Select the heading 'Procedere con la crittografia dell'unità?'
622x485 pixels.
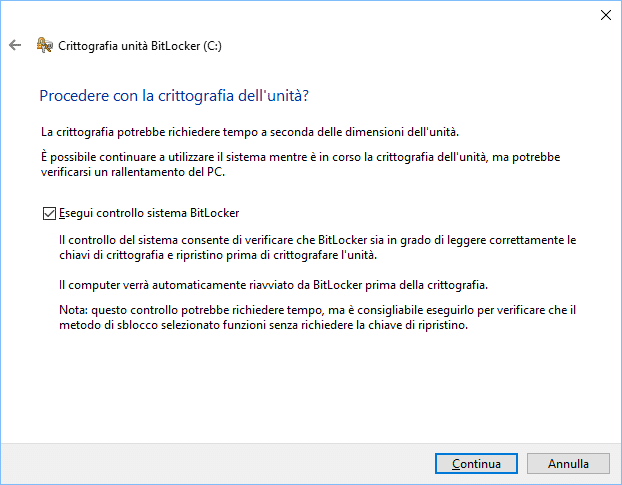tap(174, 96)
